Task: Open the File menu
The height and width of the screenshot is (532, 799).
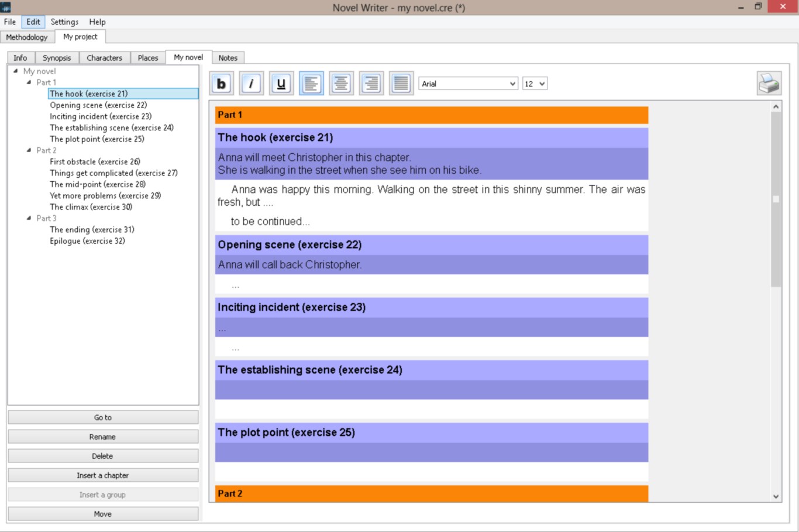Action: 10,22
